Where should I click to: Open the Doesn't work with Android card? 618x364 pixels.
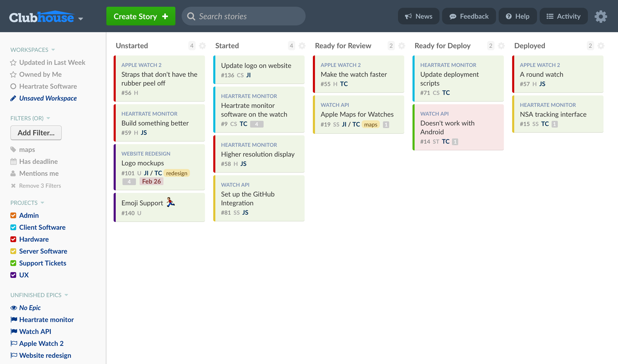tap(458, 127)
